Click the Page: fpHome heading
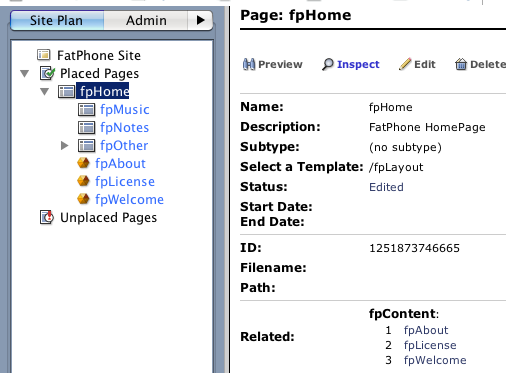Image resolution: width=506 pixels, height=373 pixels. pos(296,15)
